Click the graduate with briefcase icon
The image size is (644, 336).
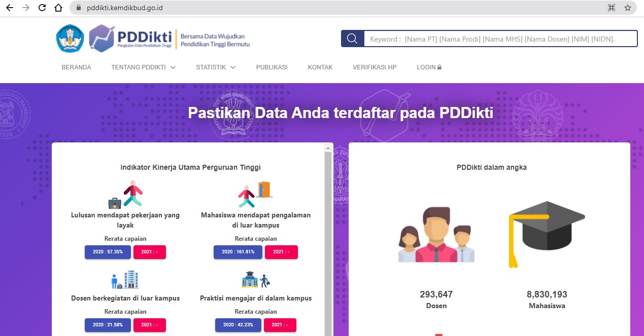coord(125,195)
